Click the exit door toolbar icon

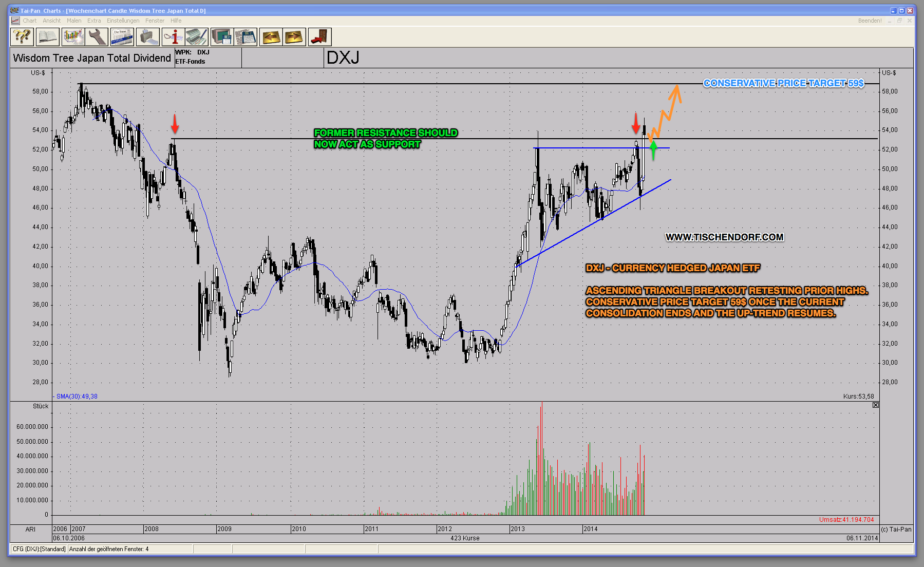pyautogui.click(x=319, y=37)
